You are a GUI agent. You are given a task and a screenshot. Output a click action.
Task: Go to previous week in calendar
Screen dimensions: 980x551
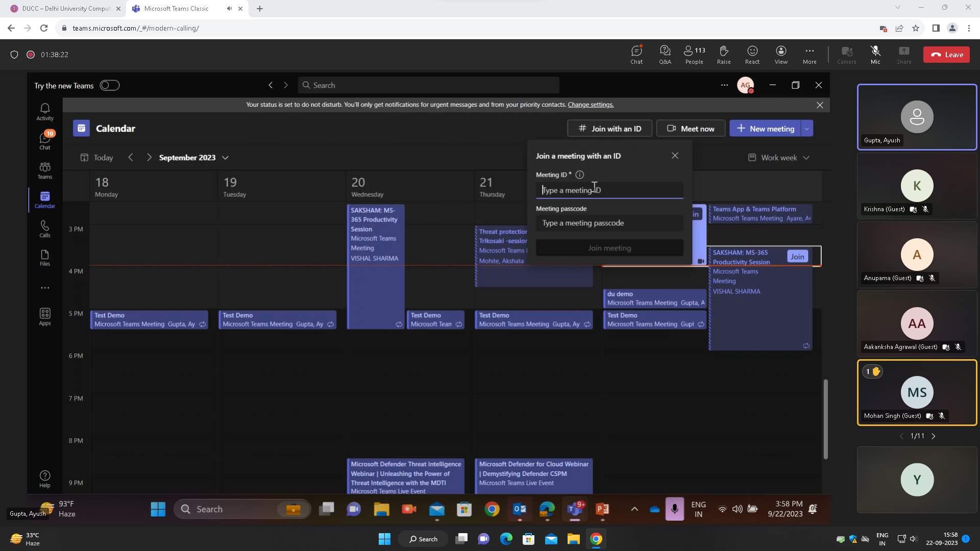pos(131,158)
